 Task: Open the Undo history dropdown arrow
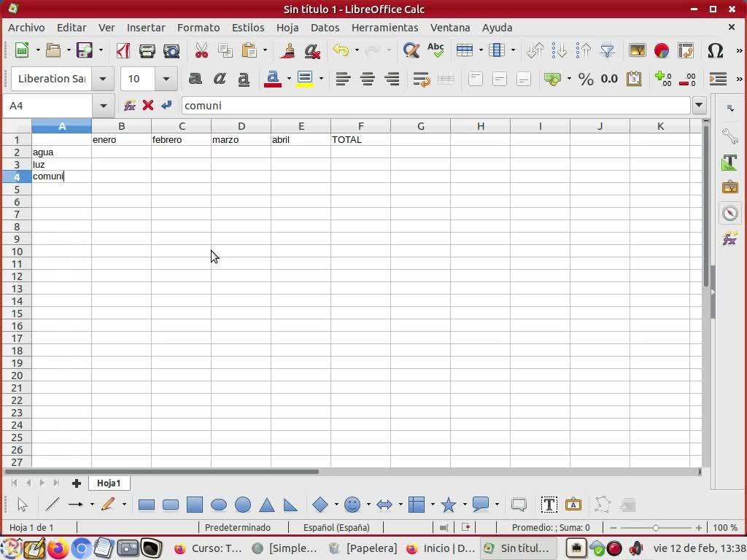tap(356, 50)
